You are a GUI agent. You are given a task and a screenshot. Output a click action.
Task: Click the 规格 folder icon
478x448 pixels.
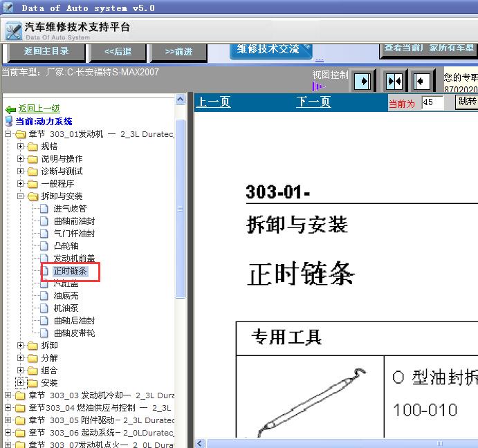tap(33, 147)
